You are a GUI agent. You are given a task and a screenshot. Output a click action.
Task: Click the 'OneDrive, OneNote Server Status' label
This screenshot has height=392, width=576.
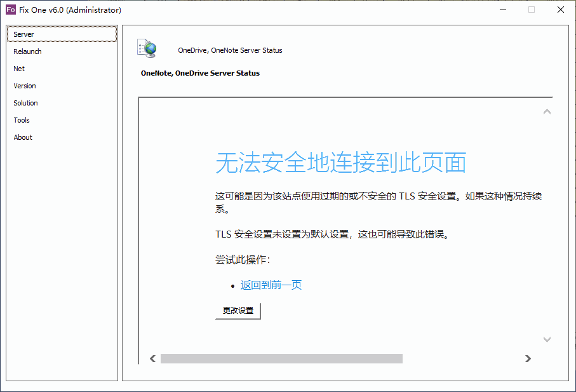230,50
